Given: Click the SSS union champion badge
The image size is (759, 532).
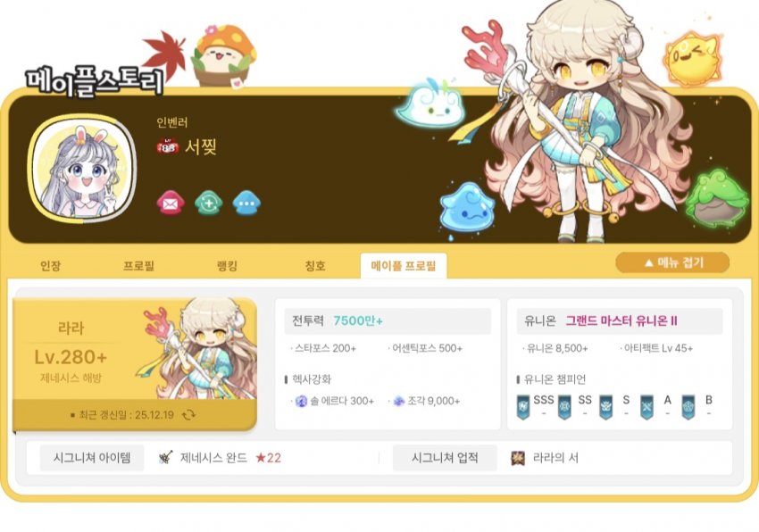Looking at the screenshot, I should [x=523, y=407].
